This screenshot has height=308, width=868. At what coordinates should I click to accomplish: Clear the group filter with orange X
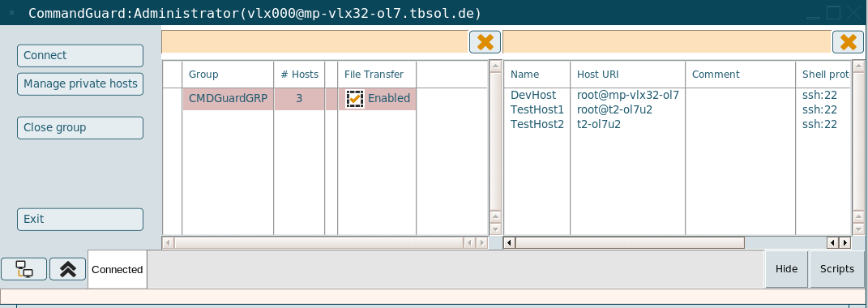point(485,42)
